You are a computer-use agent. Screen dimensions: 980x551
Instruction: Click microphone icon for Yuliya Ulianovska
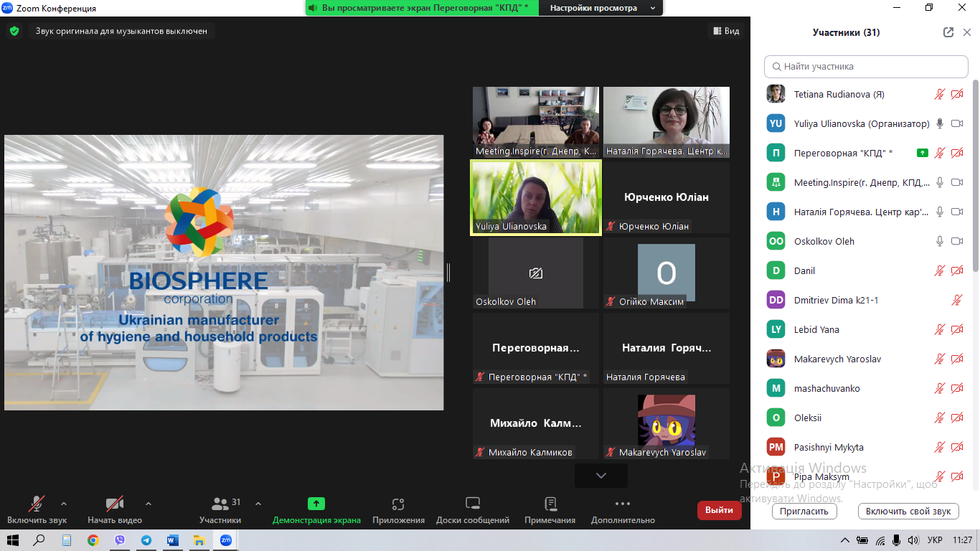[940, 123]
